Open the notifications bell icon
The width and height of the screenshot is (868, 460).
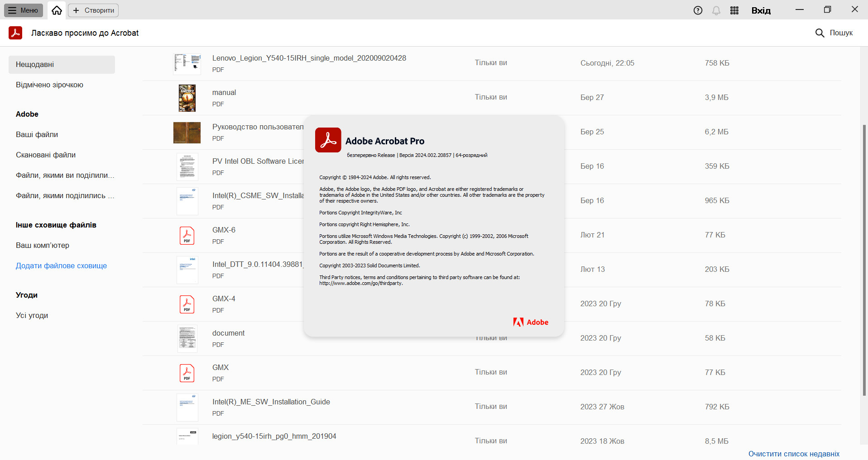coord(716,10)
